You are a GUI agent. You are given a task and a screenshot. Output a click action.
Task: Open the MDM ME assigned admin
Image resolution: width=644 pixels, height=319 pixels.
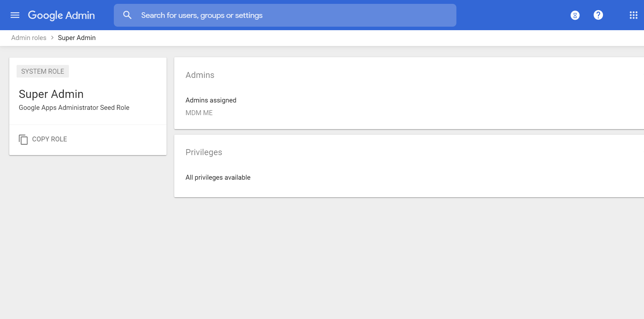(x=199, y=113)
